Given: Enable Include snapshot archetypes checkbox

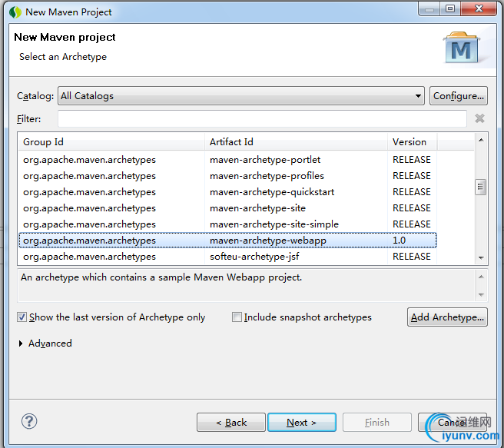Looking at the screenshot, I should click(237, 317).
